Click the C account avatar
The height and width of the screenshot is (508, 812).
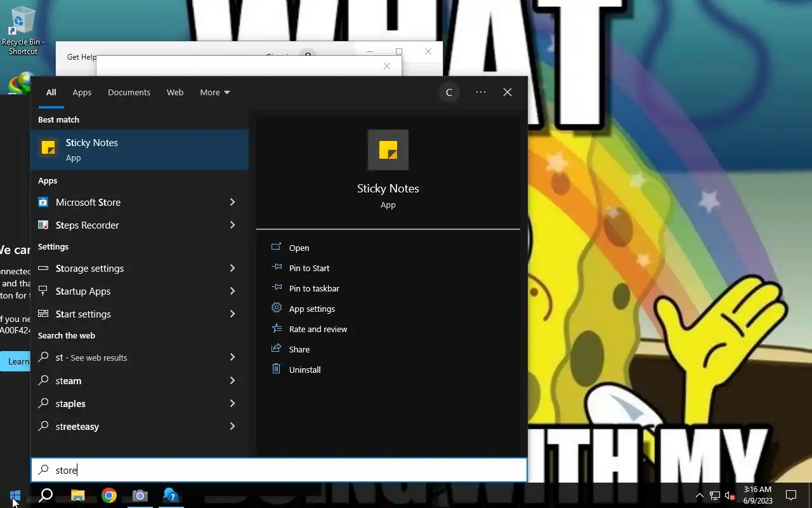[x=449, y=92]
